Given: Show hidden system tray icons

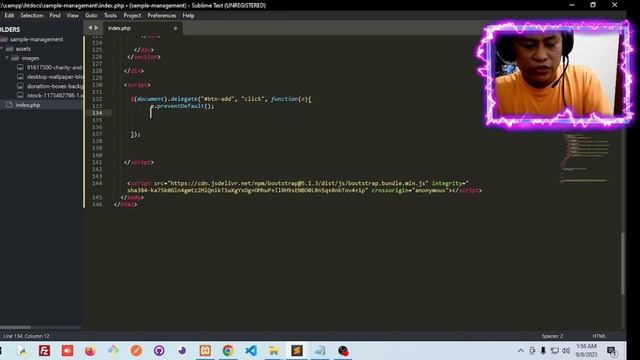Looking at the screenshot, I should tap(521, 351).
